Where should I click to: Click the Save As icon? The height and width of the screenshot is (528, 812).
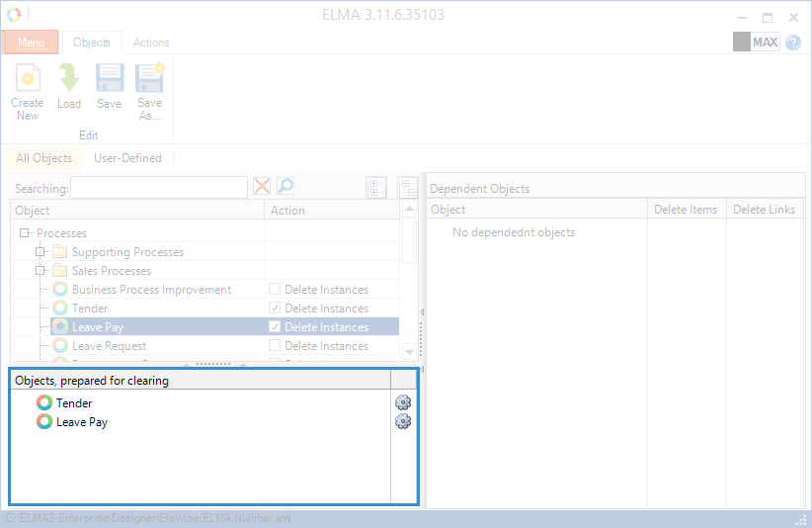149,79
